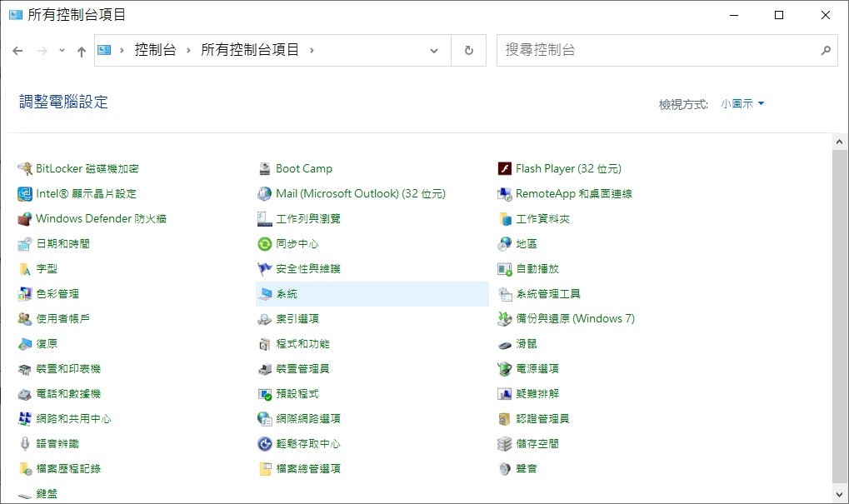
Task: Click the 電話和數據機 icon
Action: click(25, 394)
